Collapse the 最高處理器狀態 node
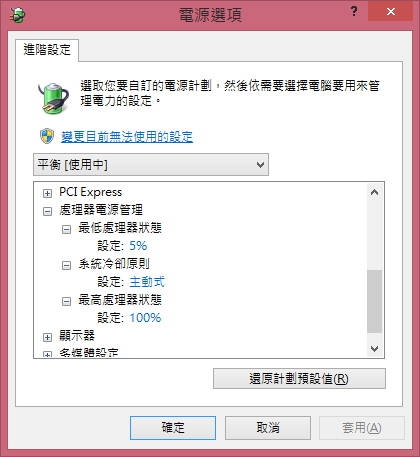420x457 pixels. coord(66,301)
